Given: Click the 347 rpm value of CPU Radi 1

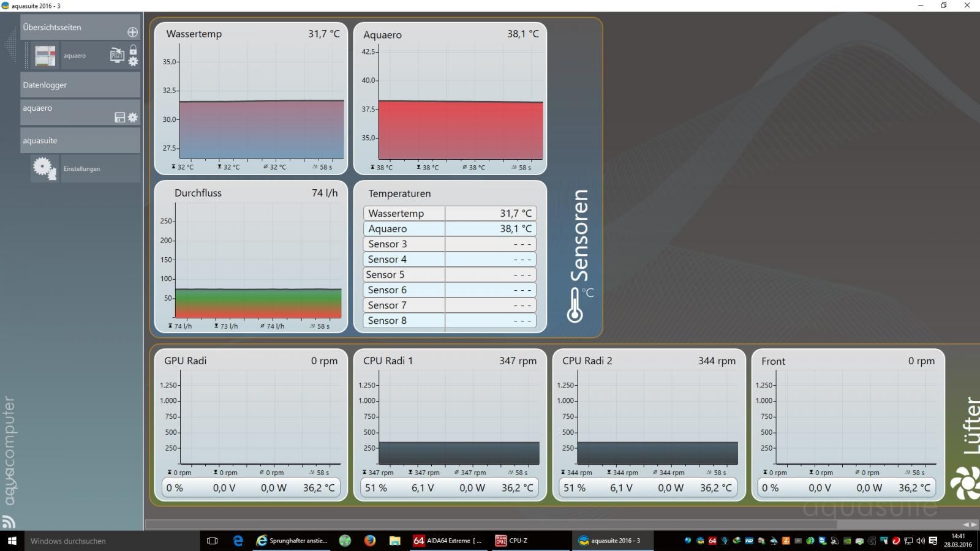Looking at the screenshot, I should (x=518, y=361).
